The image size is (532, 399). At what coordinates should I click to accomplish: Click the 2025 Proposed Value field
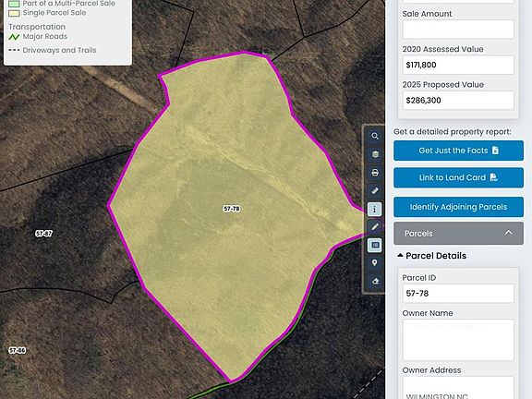458,101
